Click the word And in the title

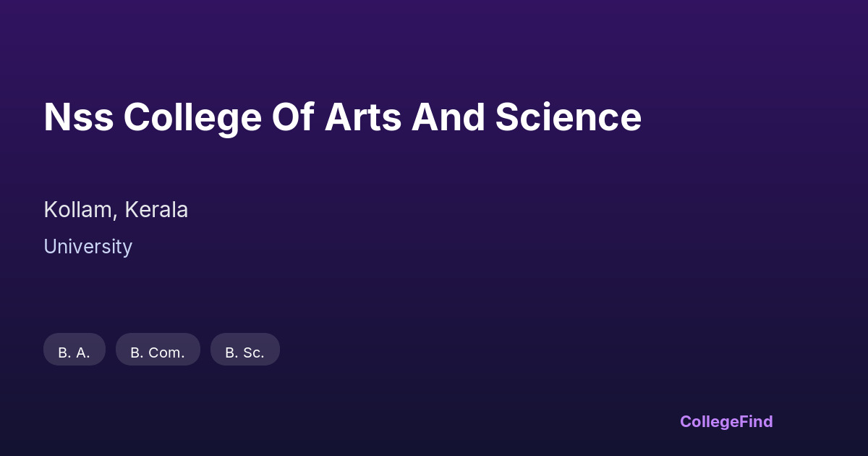448,117
